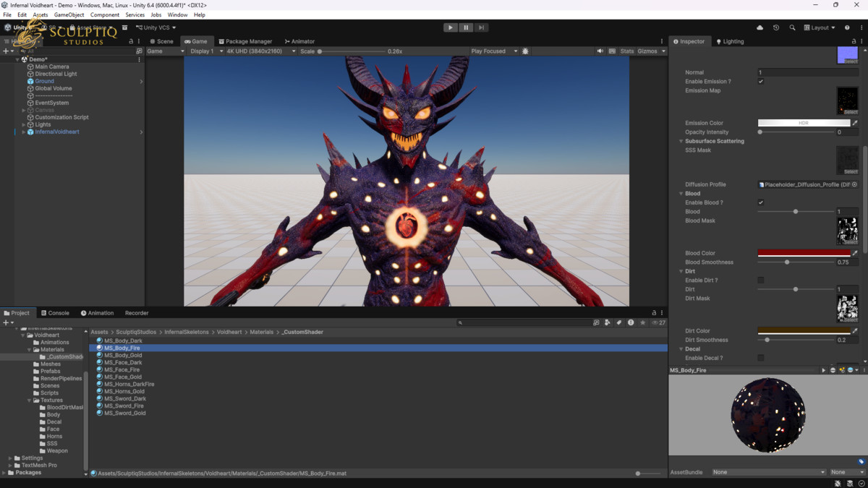Check the Enable Dirt checkbox
Viewport: 868px width, 488px height.
(x=761, y=281)
